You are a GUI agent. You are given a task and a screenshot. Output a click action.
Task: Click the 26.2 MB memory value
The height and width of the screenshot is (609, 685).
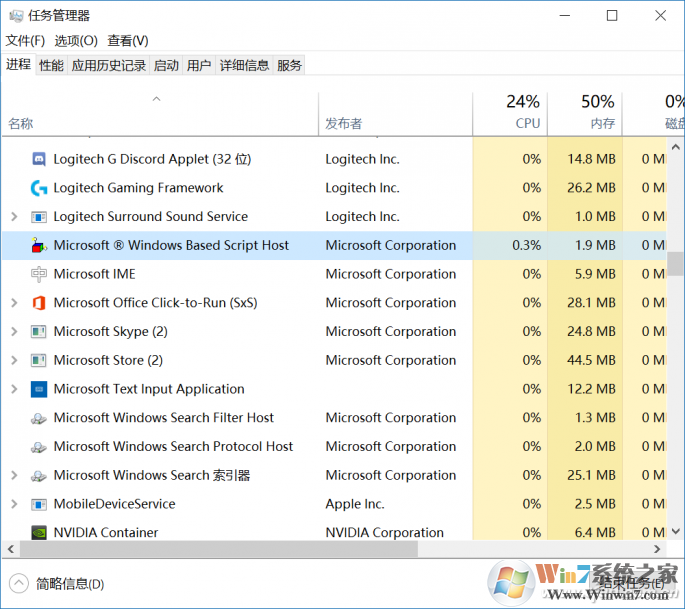point(591,188)
